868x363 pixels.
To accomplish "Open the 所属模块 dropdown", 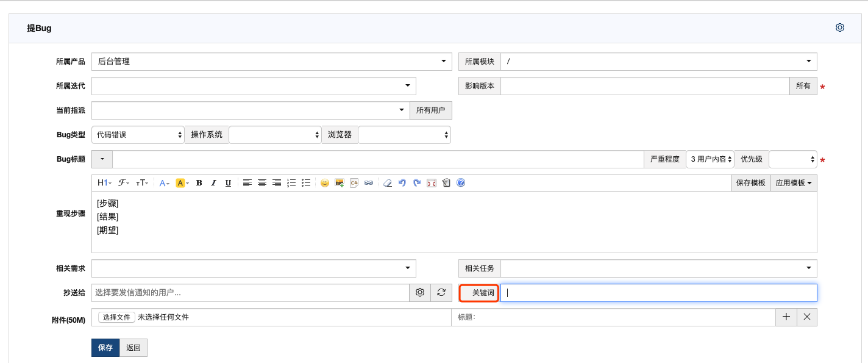I will [659, 62].
